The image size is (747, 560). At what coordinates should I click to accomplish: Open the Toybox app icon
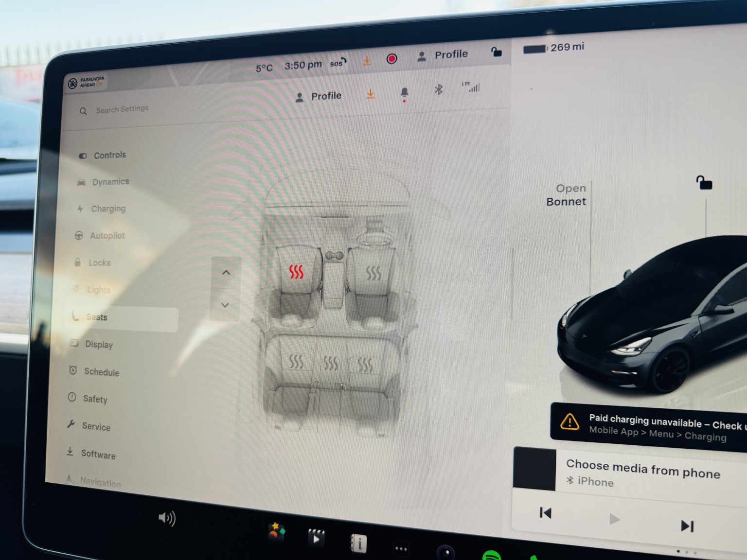click(277, 531)
